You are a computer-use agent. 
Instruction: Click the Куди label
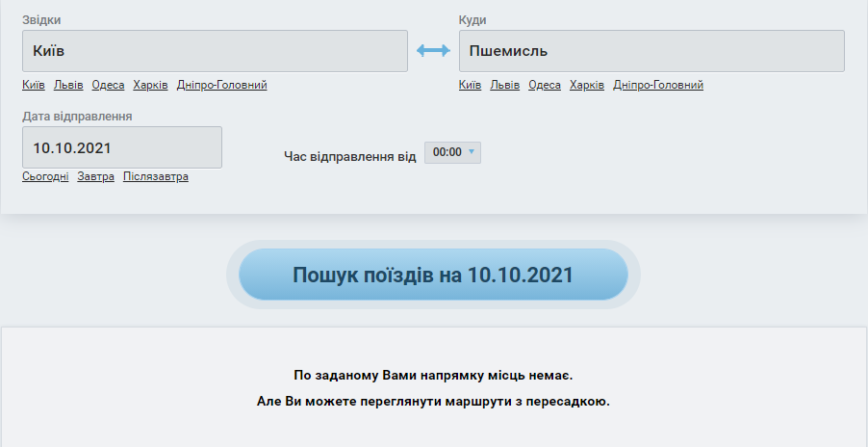click(472, 20)
